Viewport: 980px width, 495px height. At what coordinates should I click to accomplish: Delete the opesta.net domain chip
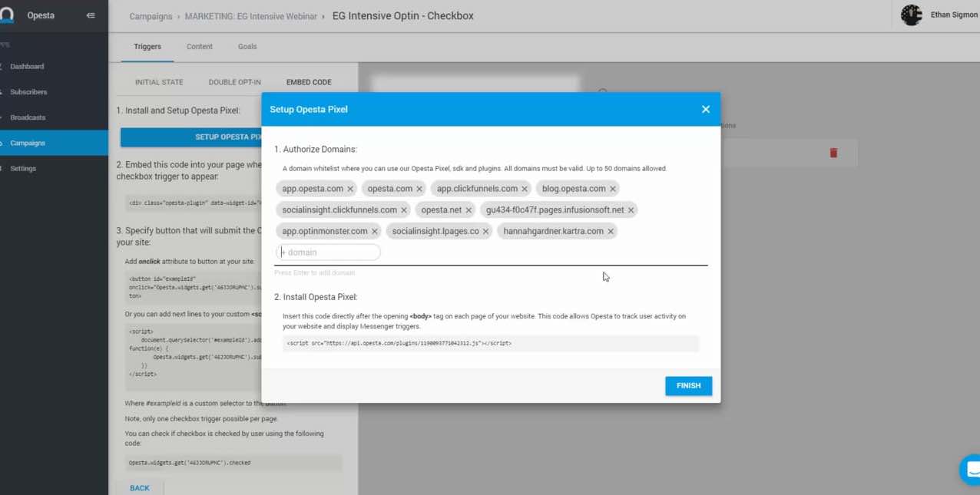[468, 210]
